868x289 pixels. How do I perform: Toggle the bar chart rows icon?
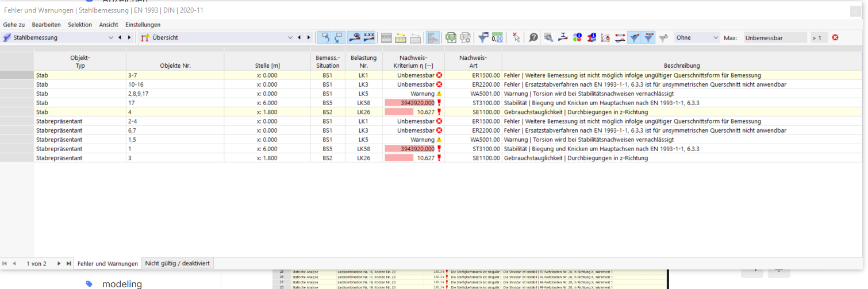point(433,37)
